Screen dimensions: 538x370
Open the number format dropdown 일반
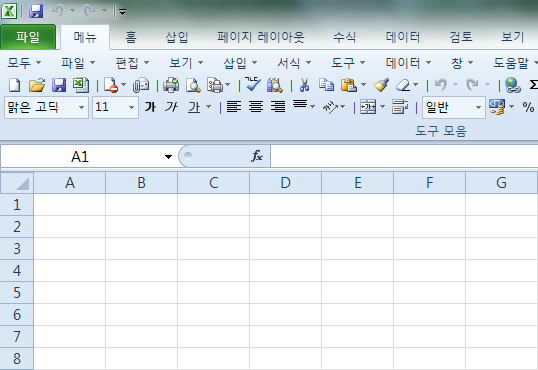(478, 107)
